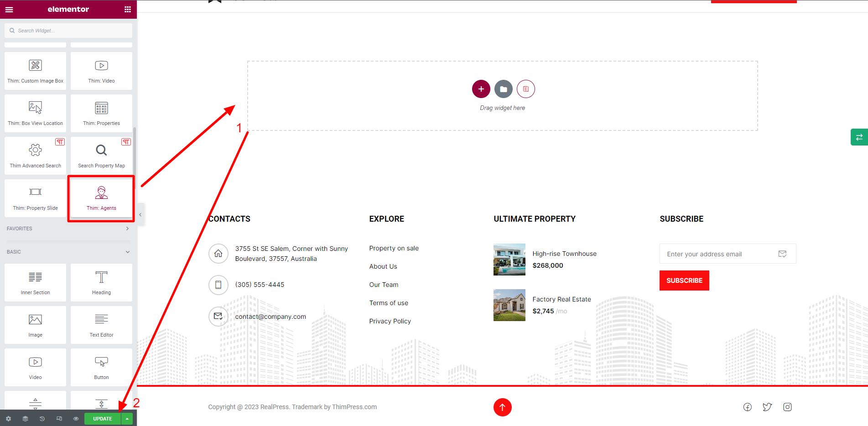Click the Search Widget field
The height and width of the screenshot is (426, 868).
pos(68,31)
